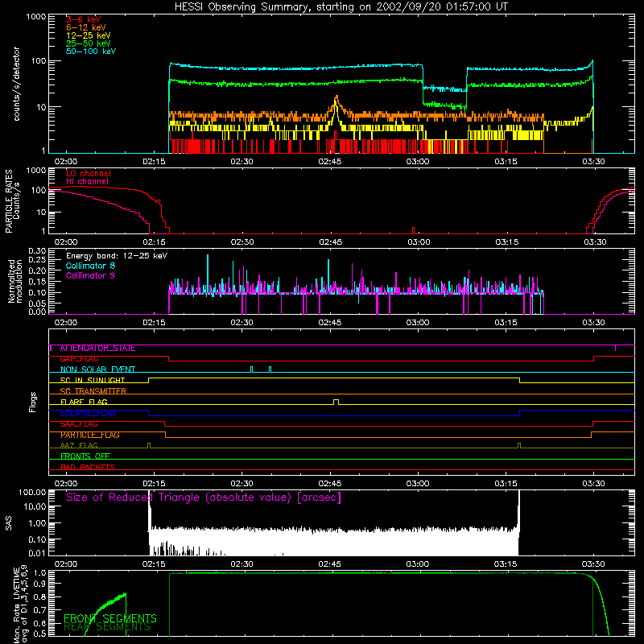Select the '25-50 keV' legend entry
Image resolution: width=644 pixels, height=644 pixels.
(89, 43)
